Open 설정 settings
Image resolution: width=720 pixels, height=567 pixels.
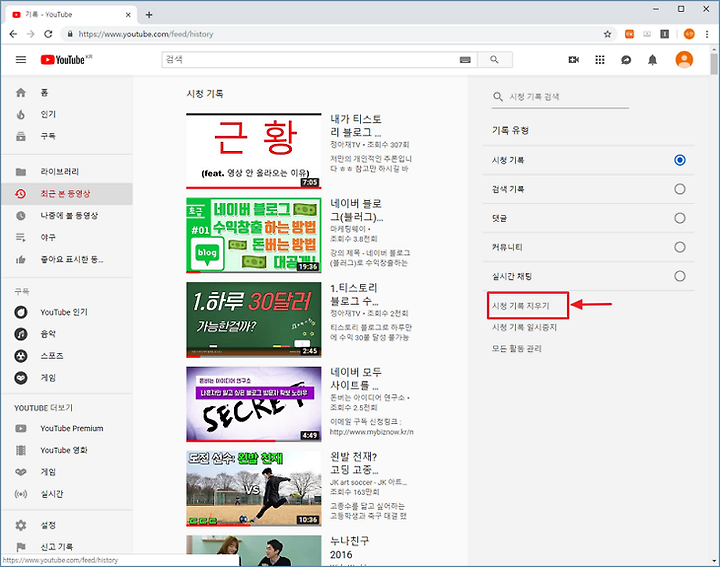pyautogui.click(x=67, y=525)
